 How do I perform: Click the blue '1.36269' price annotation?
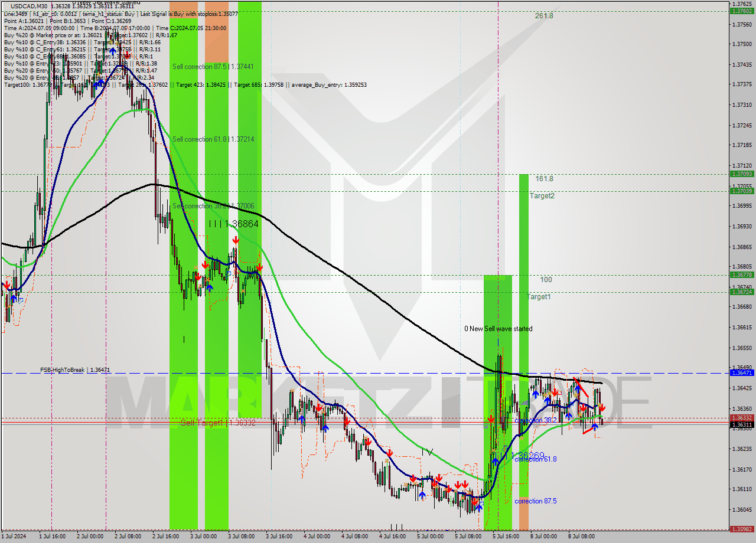click(x=527, y=456)
